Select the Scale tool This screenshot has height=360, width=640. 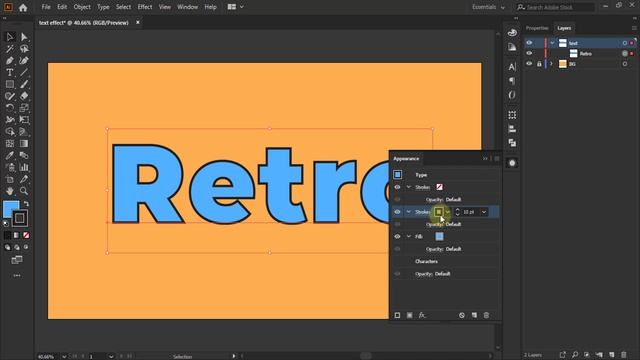24,108
